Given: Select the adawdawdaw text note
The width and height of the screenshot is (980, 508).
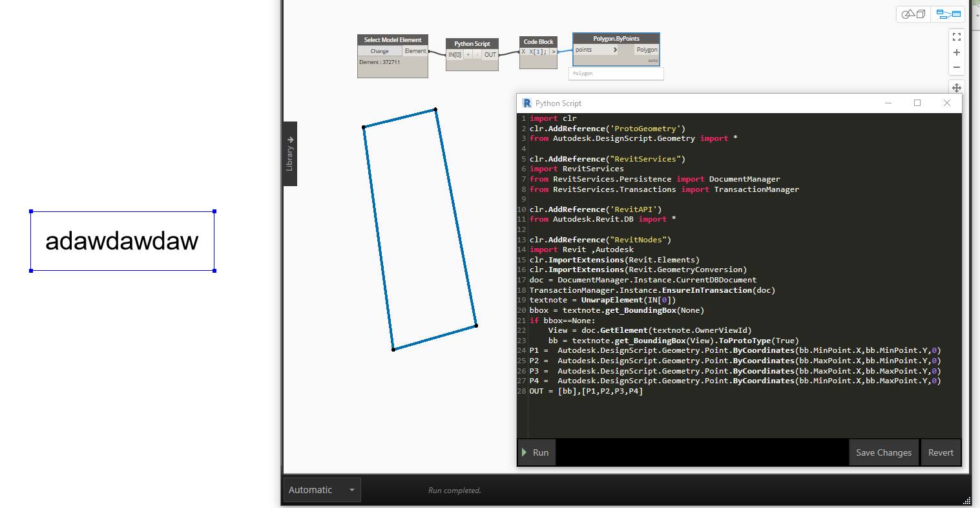Looking at the screenshot, I should click(122, 241).
